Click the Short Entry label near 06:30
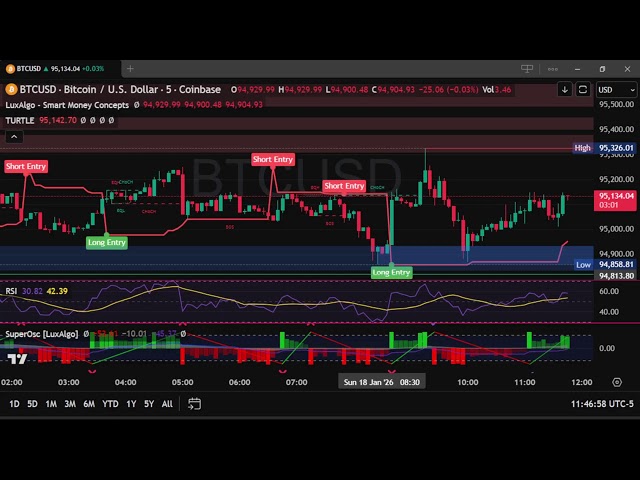640x480 pixels. pos(273,160)
